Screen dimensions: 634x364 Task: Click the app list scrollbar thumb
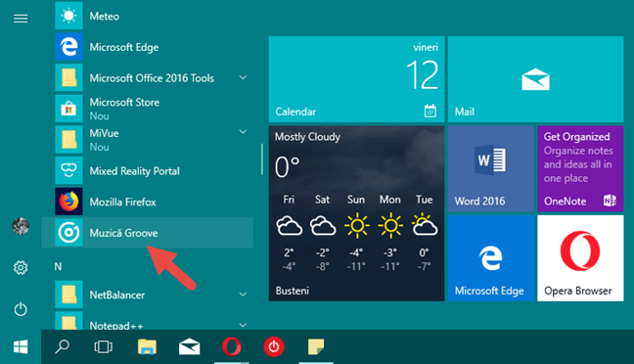pos(262,159)
